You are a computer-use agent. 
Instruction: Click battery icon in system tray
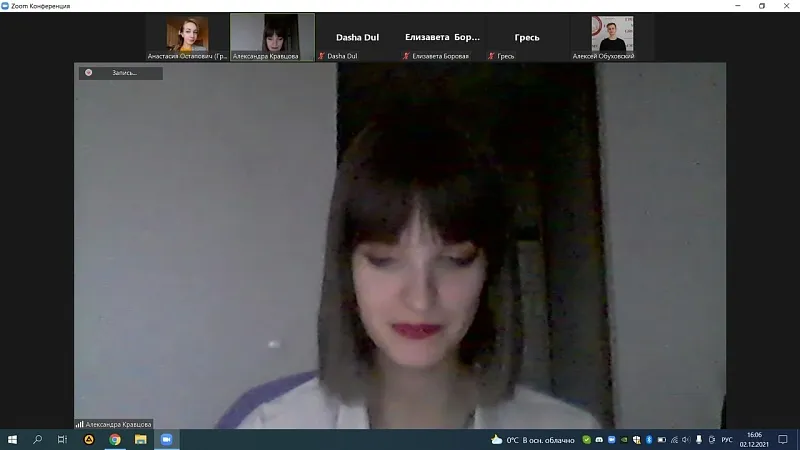click(662, 440)
